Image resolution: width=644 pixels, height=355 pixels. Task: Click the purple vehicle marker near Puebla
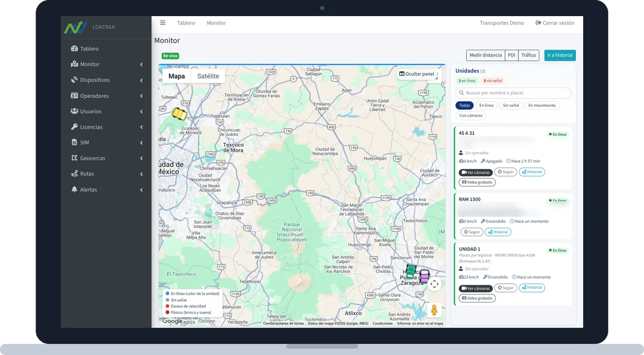coord(425,276)
